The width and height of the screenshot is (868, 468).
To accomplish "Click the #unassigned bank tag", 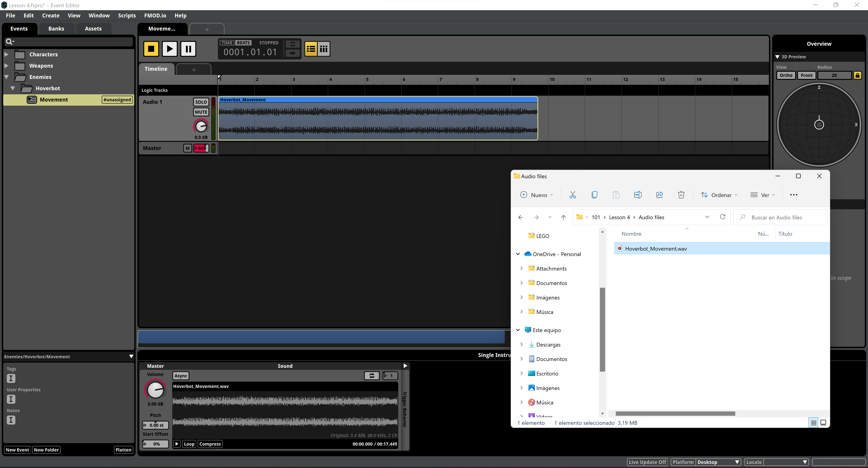I will (117, 100).
